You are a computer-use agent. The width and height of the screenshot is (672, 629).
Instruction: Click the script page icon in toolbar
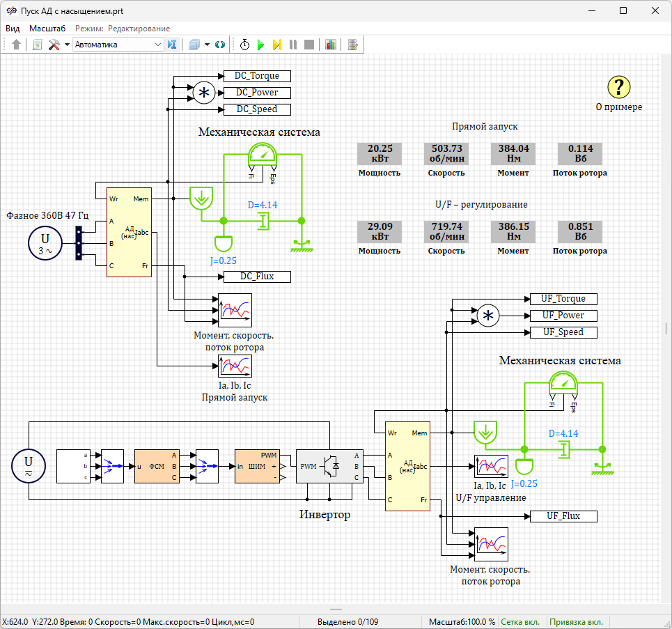[38, 45]
